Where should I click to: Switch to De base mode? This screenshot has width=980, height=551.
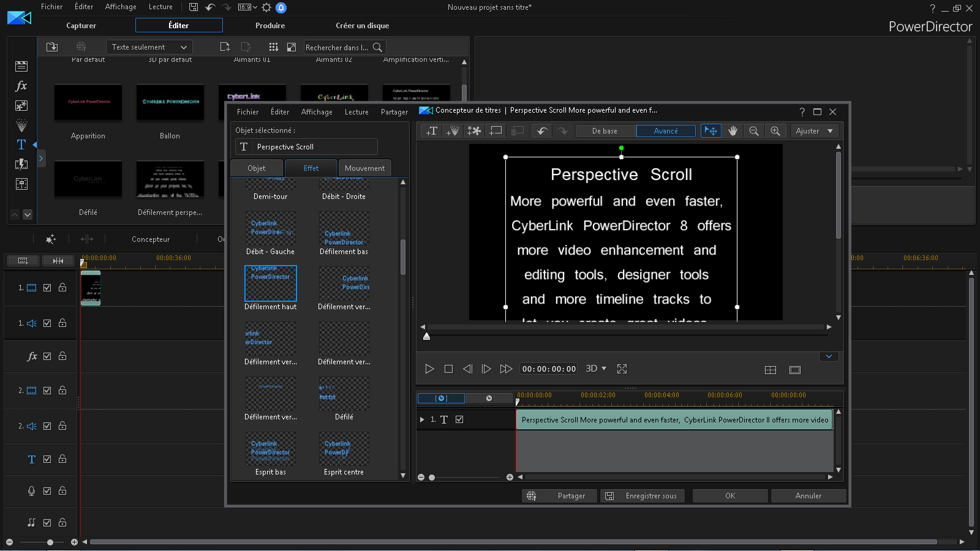[605, 130]
